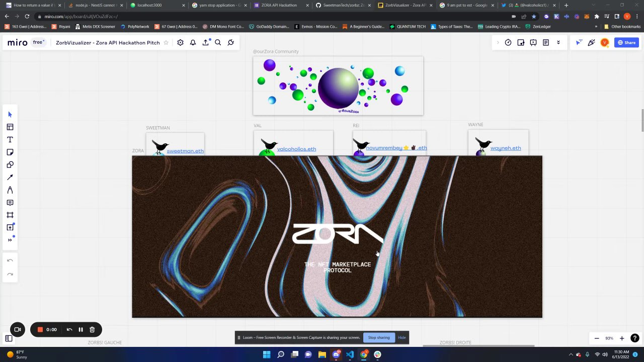Screen dimensions: 644x362
Task: Open the help question mark
Action: (635, 338)
